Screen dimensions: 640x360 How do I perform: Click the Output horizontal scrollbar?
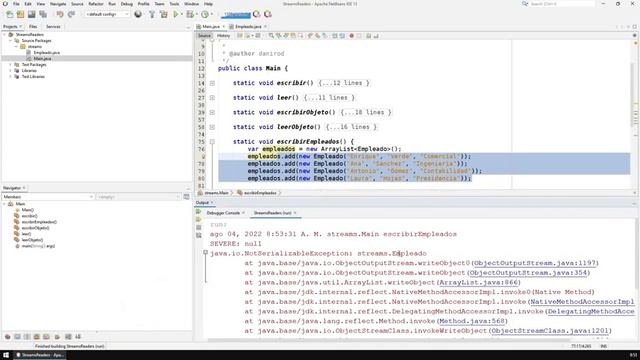pyautogui.click(x=389, y=340)
